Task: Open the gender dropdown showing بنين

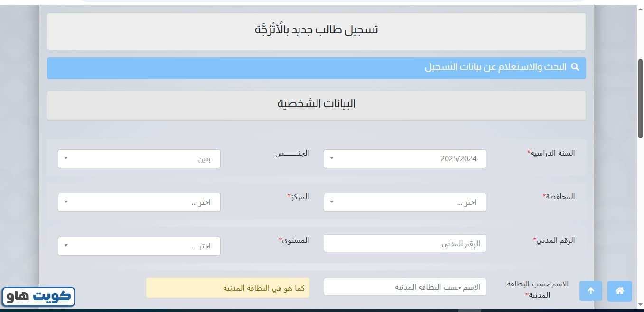Action: [139, 159]
